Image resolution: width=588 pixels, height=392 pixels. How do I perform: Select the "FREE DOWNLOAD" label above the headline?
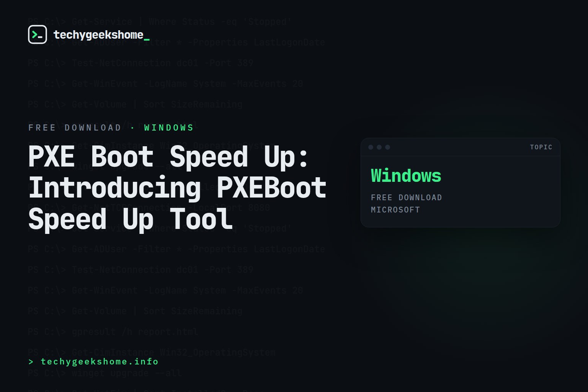click(75, 127)
